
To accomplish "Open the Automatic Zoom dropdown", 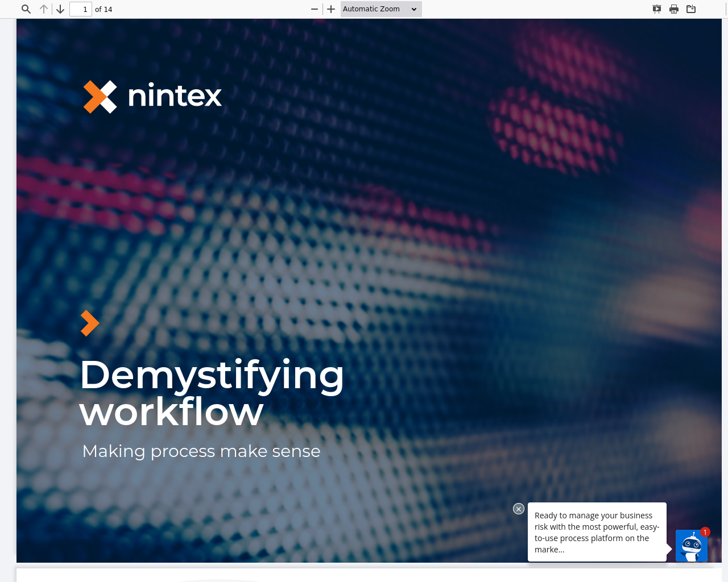I will point(381,9).
